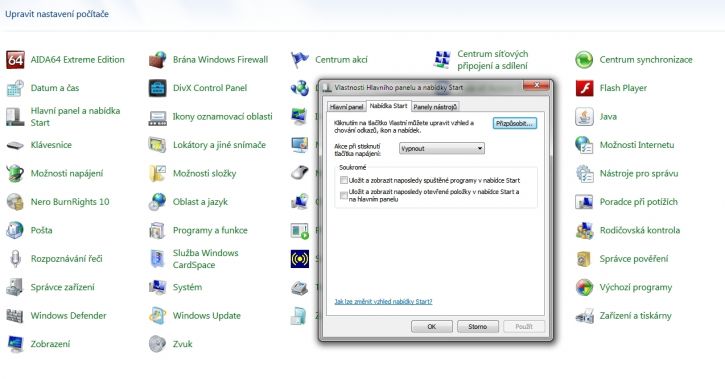Open the Možnosti složky folder icon
The image size is (725, 379).
(158, 173)
